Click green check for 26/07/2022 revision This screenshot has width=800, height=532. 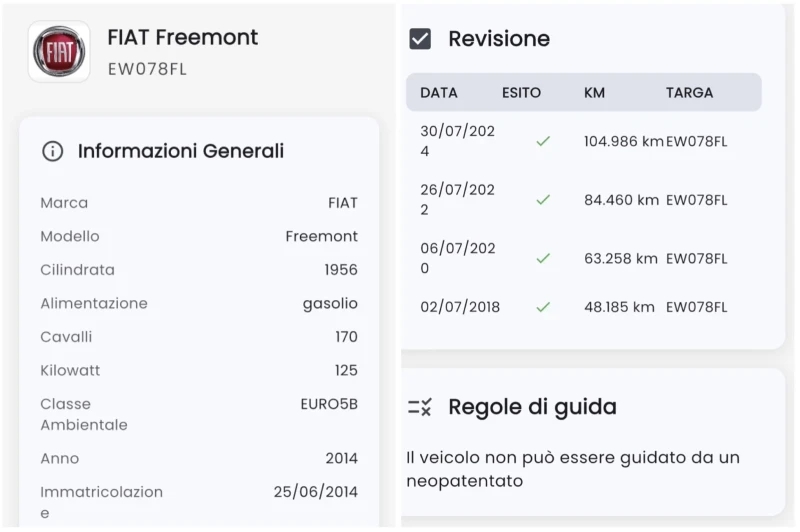(543, 199)
